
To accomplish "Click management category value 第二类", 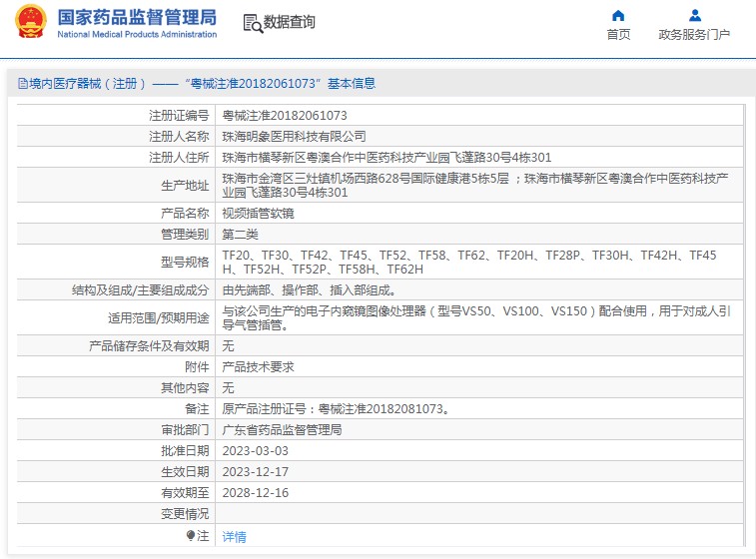I will pyautogui.click(x=240, y=234).
